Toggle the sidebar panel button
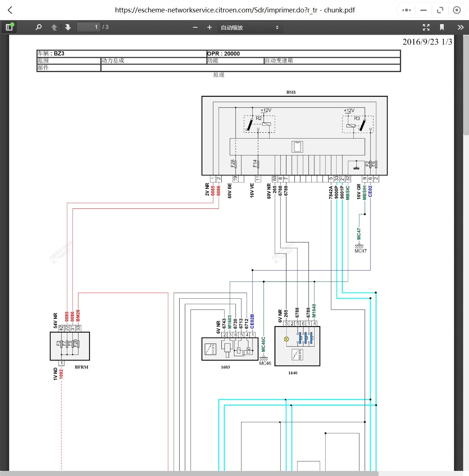Image resolution: width=469 pixels, height=476 pixels. tap(9, 27)
